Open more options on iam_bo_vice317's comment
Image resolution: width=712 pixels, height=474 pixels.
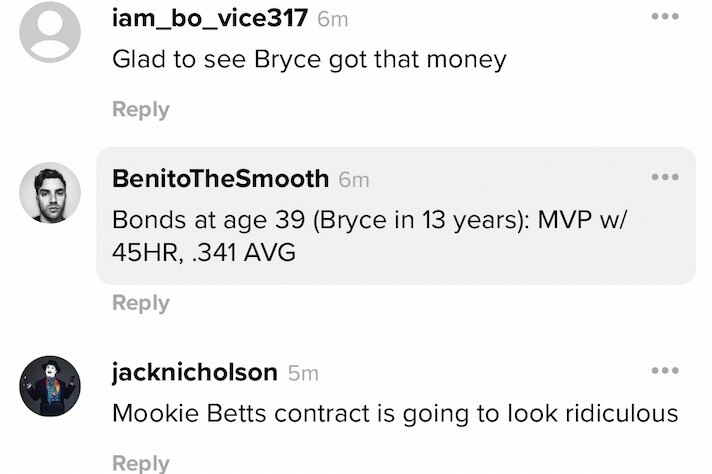pyautogui.click(x=665, y=17)
